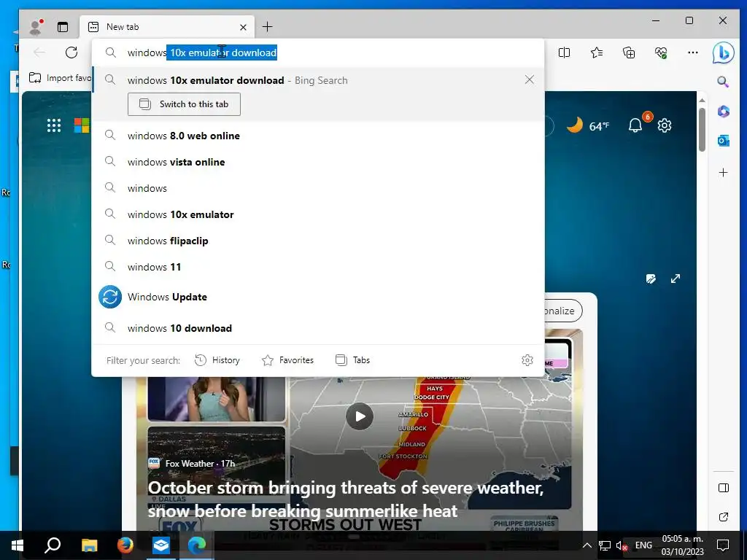Screen dimensions: 747x560
Task: Filter search by Tabs
Action: click(352, 360)
